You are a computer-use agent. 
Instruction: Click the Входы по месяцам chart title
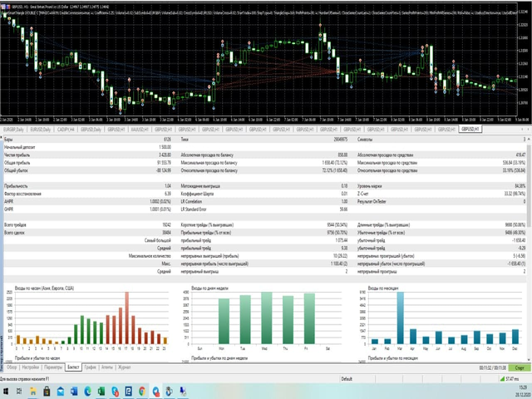point(383,288)
